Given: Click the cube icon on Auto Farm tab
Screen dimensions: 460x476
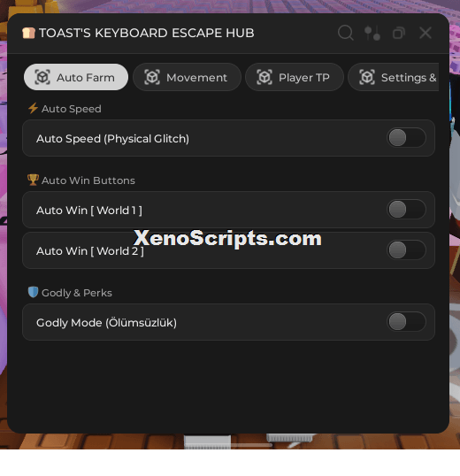Looking at the screenshot, I should click(x=42, y=77).
